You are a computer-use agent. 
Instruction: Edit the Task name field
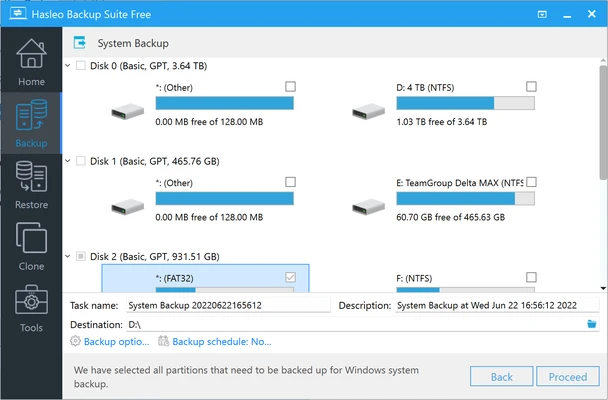click(x=228, y=305)
